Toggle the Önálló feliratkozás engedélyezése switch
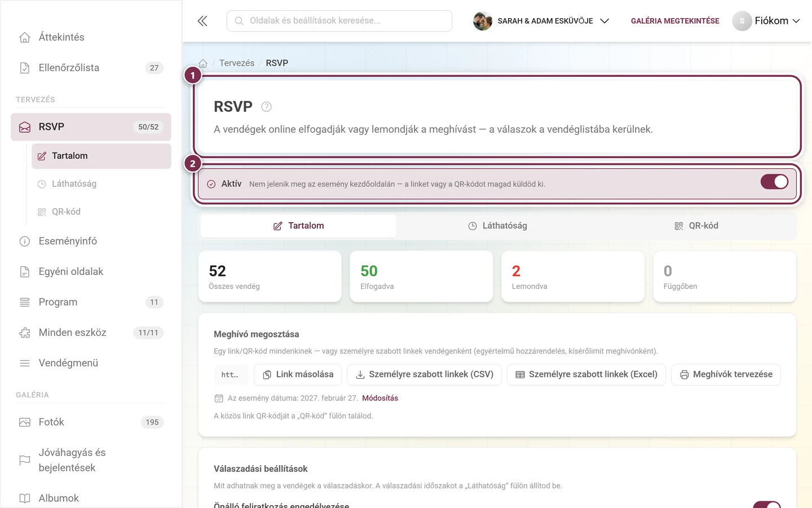Image resolution: width=812 pixels, height=508 pixels. tap(767, 505)
